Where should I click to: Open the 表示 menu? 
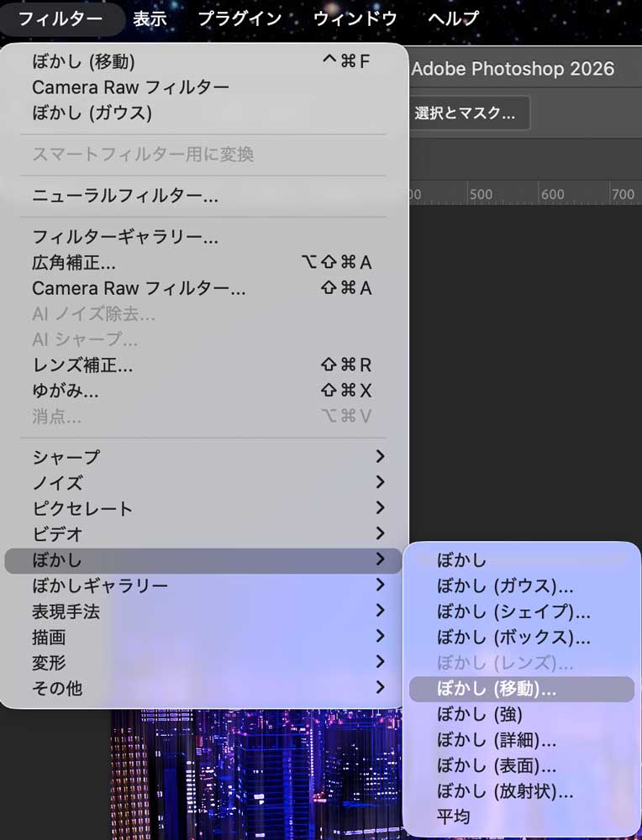click(x=150, y=18)
